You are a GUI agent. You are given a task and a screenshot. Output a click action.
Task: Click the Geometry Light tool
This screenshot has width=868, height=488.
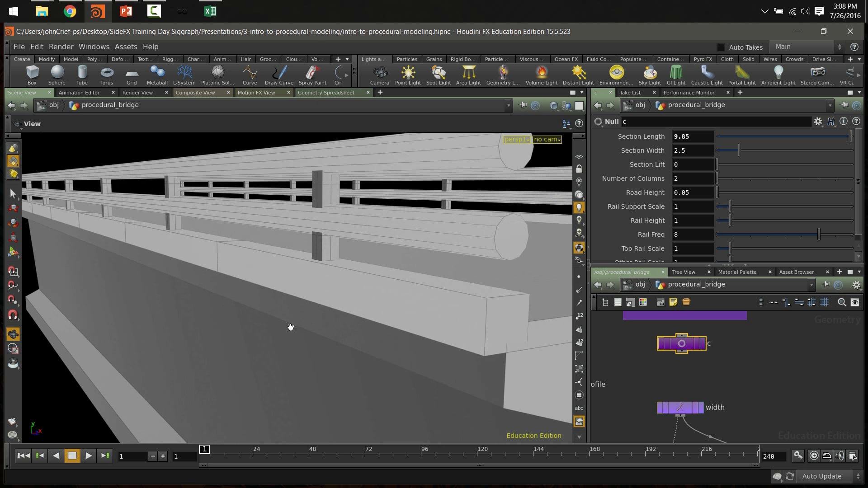coord(504,75)
